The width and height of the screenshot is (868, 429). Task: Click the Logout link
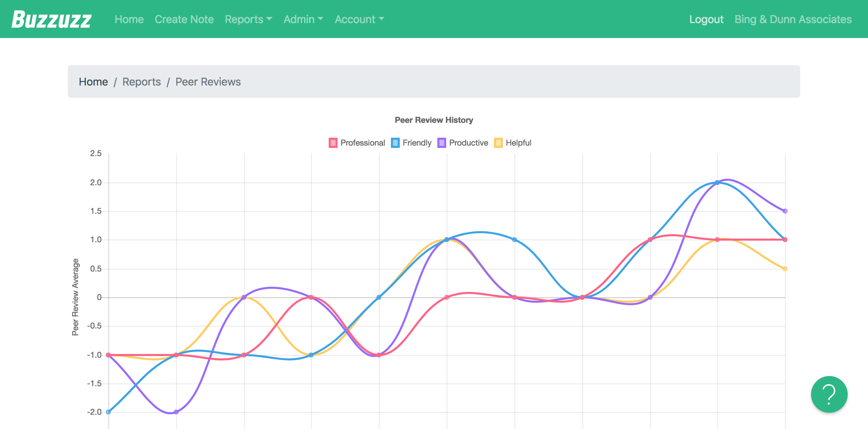pos(706,19)
